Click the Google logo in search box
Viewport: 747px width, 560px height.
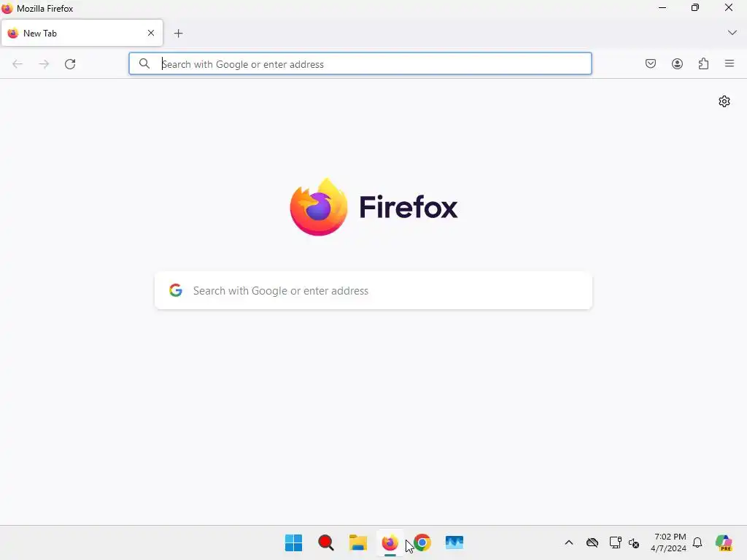pyautogui.click(x=176, y=290)
